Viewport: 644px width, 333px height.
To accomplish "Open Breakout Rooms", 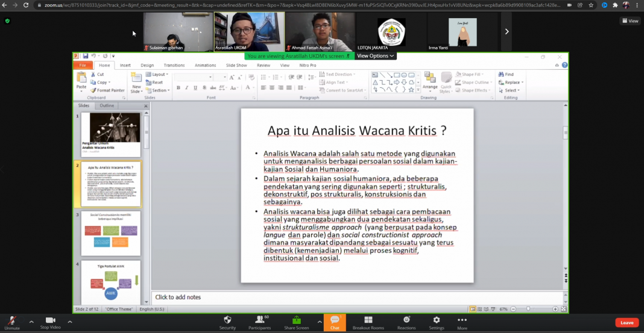I will (368, 321).
